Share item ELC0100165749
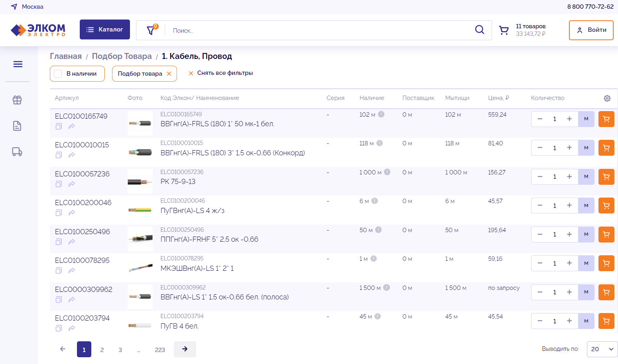The image size is (618, 364). 72,126
